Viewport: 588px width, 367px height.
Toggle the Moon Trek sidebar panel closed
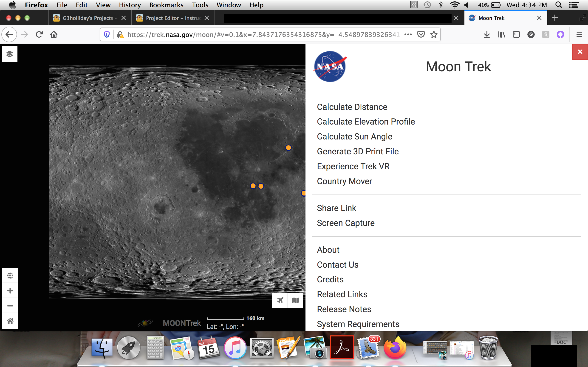pyautogui.click(x=580, y=51)
